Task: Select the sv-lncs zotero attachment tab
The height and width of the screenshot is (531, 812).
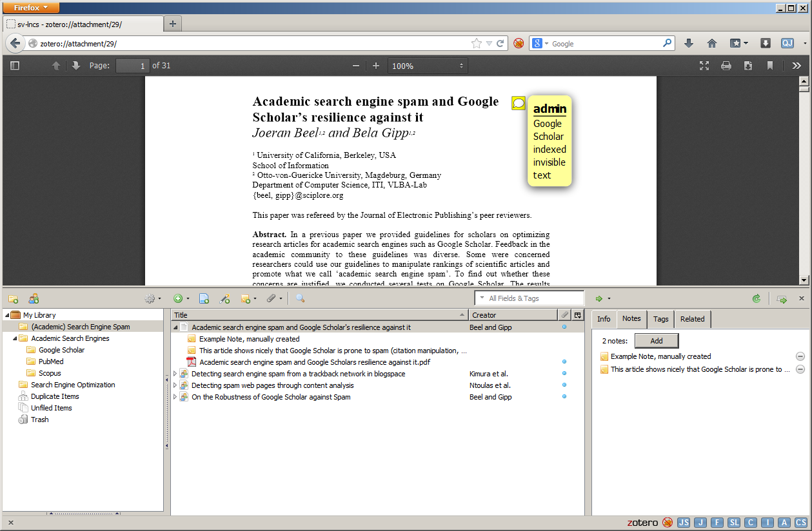Action: tap(83, 24)
